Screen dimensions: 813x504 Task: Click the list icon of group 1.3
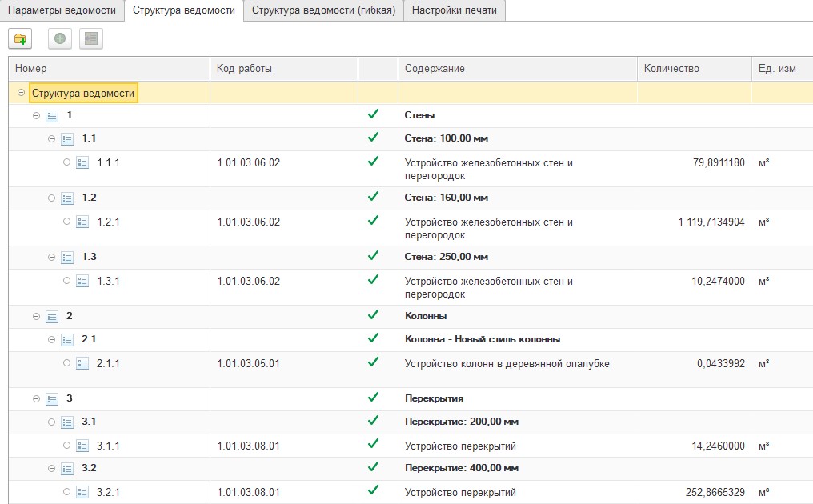pos(67,258)
